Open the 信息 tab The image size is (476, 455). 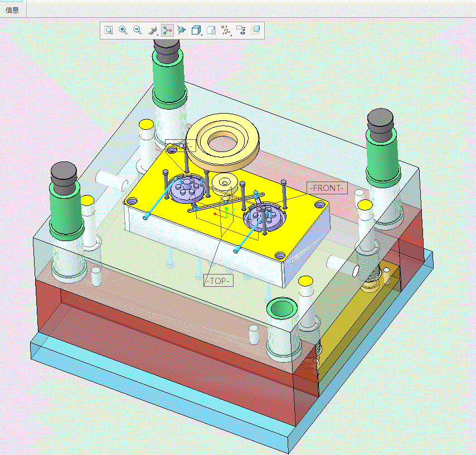coord(12,10)
